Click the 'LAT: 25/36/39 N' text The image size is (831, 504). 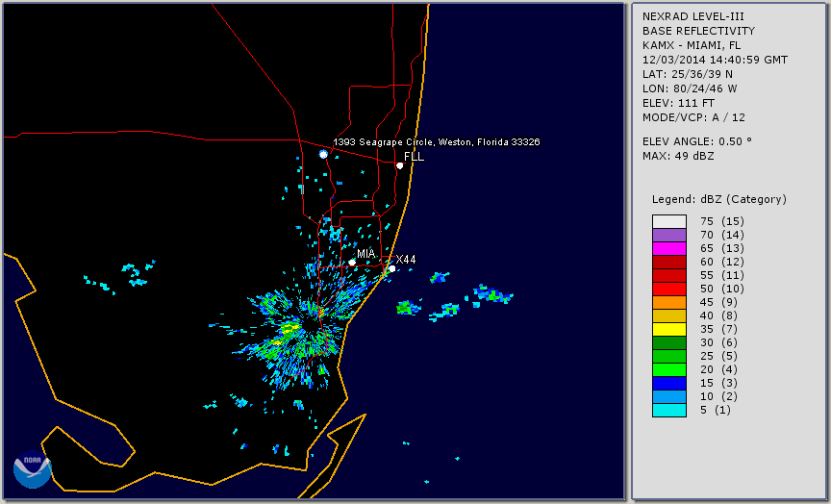click(688, 74)
